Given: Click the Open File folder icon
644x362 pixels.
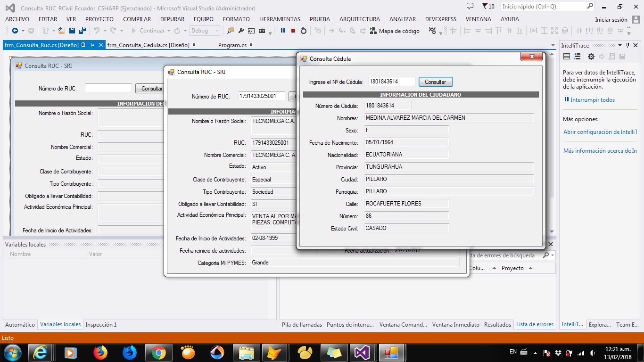Looking at the screenshot, I should point(62,31).
